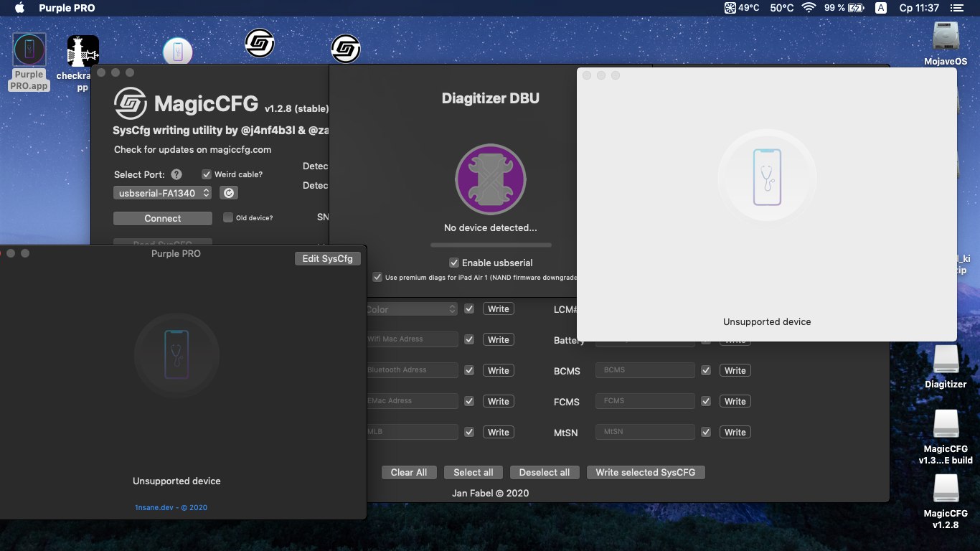Click Write for the FCMS row

[x=735, y=402]
